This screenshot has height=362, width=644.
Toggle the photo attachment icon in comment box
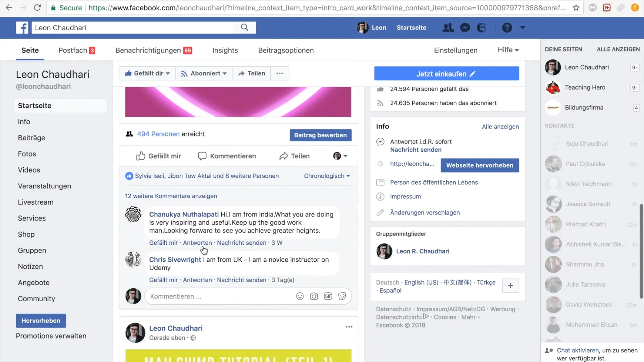click(x=314, y=296)
